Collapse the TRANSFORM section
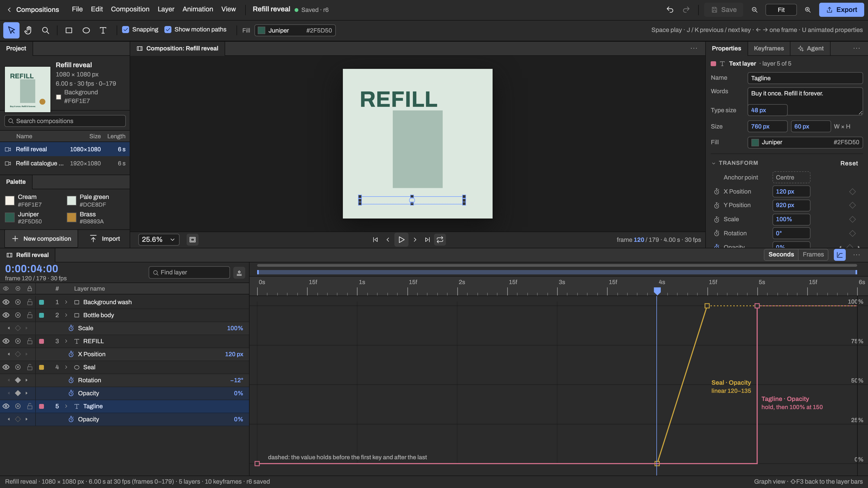The height and width of the screenshot is (488, 868). click(713, 163)
